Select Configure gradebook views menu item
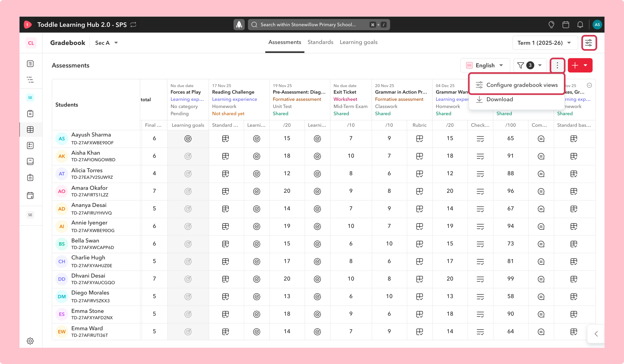The height and width of the screenshot is (364, 624). [517, 85]
